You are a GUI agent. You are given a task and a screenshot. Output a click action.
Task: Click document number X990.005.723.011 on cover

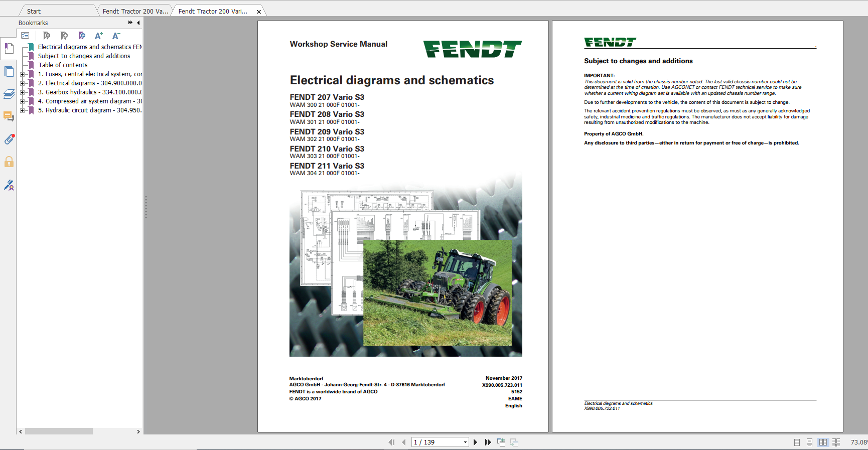coord(502,385)
